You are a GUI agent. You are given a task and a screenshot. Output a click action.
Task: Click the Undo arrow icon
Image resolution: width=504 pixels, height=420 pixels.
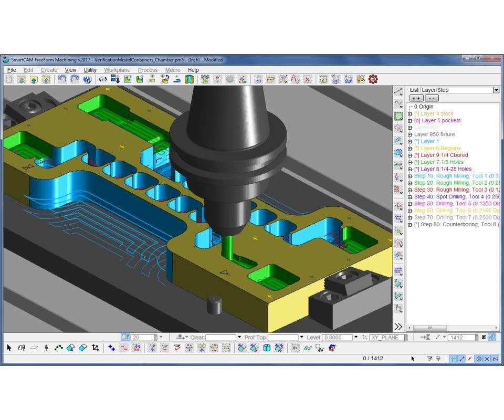[62, 79]
